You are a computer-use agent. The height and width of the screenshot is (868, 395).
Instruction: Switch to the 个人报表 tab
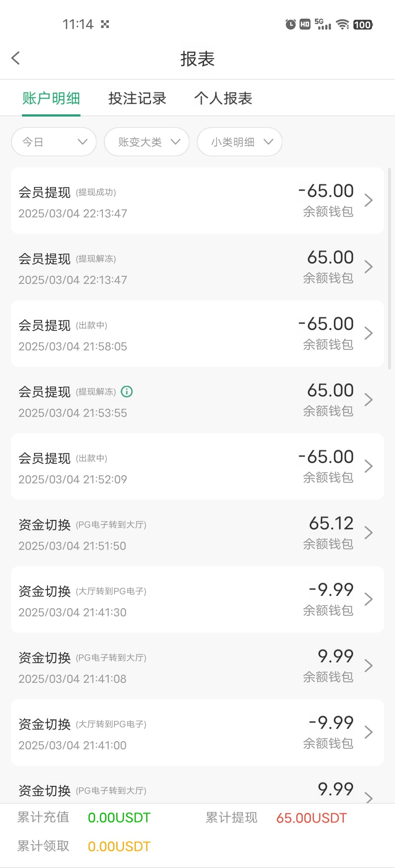(x=223, y=98)
